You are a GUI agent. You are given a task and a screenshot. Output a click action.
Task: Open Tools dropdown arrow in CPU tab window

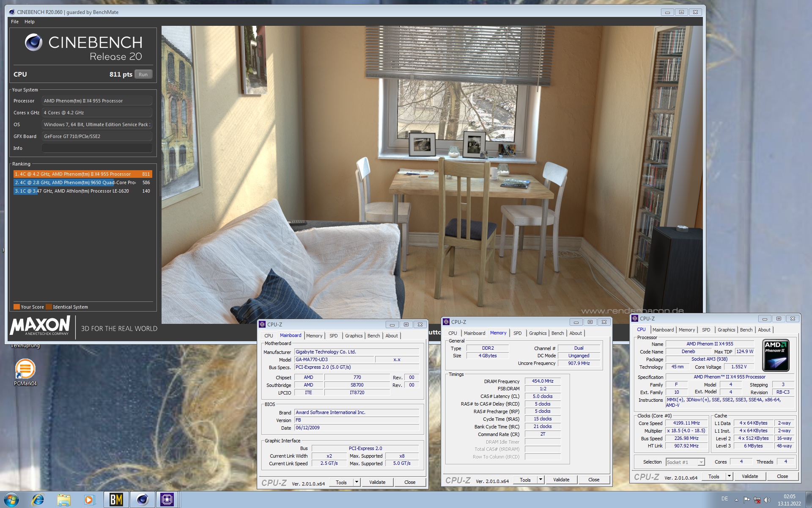click(x=729, y=476)
